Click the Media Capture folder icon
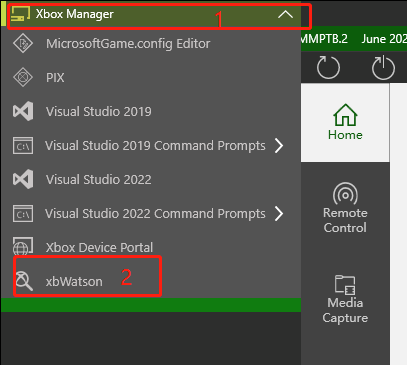The width and height of the screenshot is (407, 365). coord(345,285)
